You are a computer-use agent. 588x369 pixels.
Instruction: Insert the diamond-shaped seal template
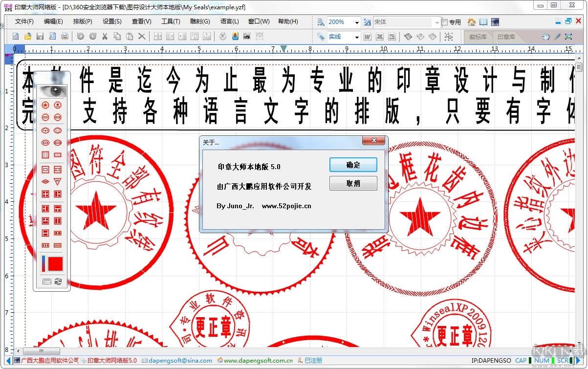[x=45, y=181]
